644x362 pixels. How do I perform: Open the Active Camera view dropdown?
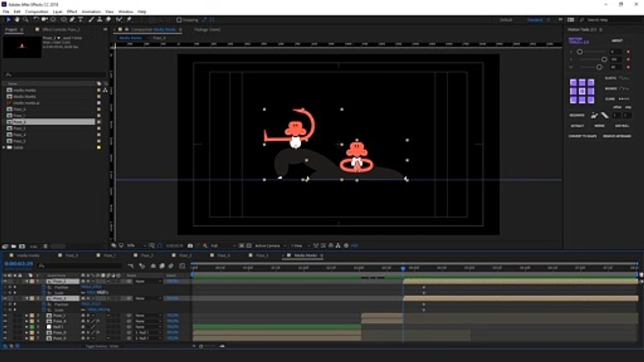pyautogui.click(x=270, y=245)
